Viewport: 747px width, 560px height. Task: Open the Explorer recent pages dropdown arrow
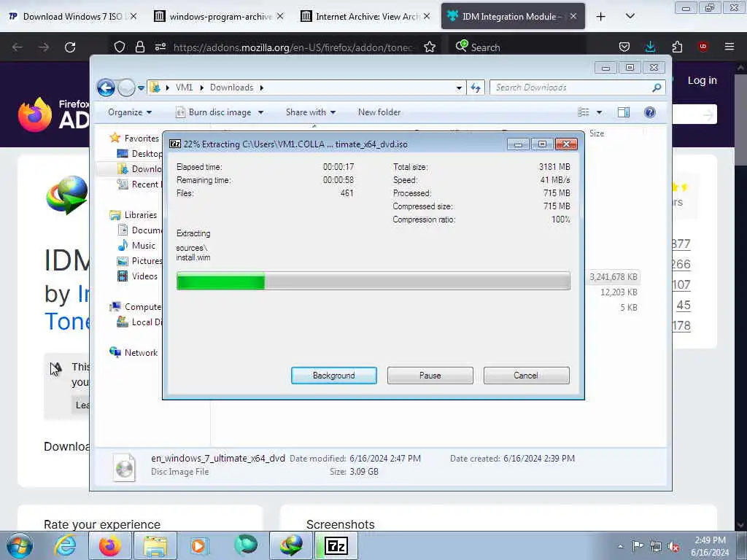(141, 87)
